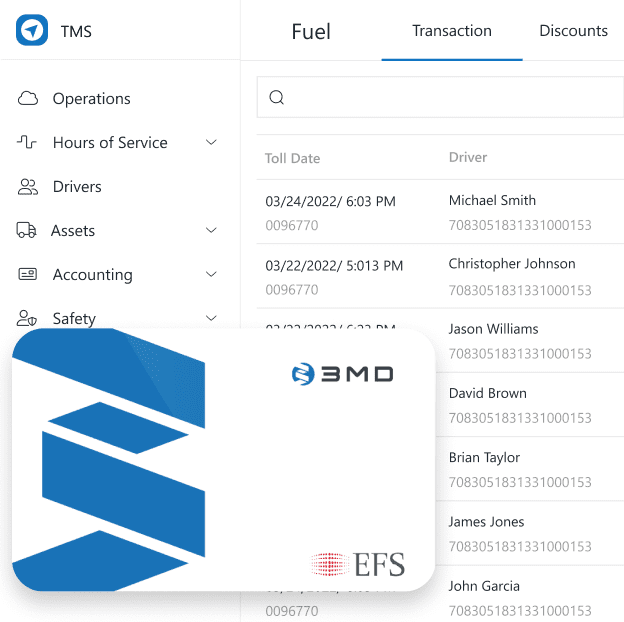The height and width of the screenshot is (622, 624).
Task: Click the 3MD logo on card
Action: [x=343, y=374]
